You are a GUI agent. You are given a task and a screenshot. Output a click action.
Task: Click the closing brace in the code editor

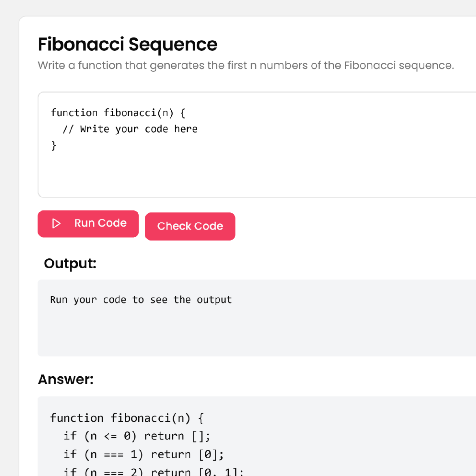coord(53,146)
